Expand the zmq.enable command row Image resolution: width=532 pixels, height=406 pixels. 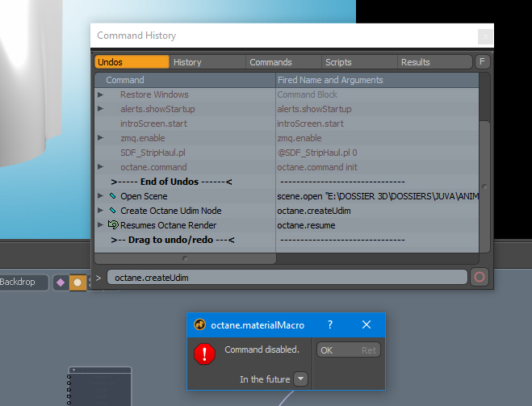coord(100,138)
